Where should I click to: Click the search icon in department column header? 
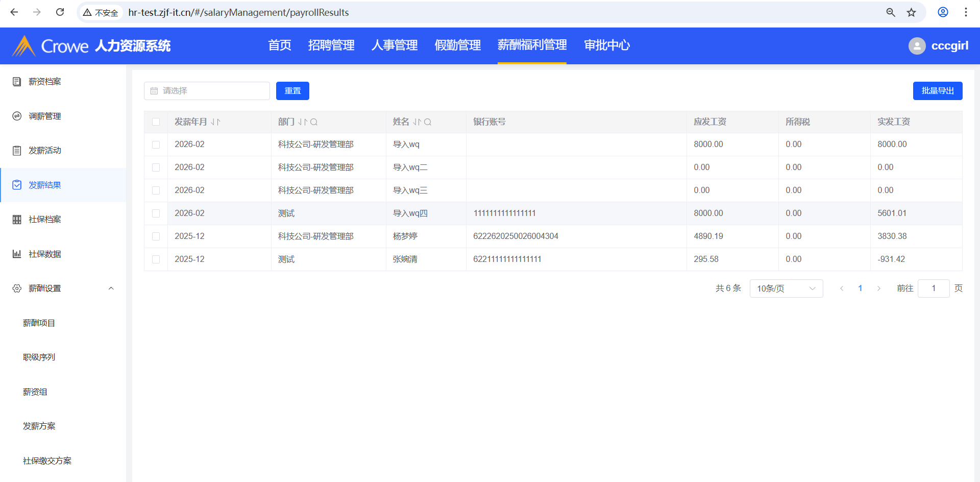tap(314, 122)
